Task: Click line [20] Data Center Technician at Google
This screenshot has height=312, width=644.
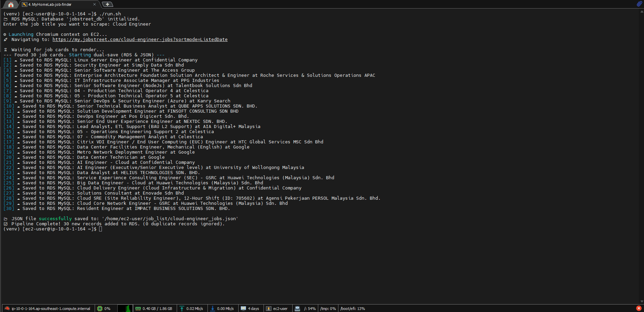Action: [84, 157]
